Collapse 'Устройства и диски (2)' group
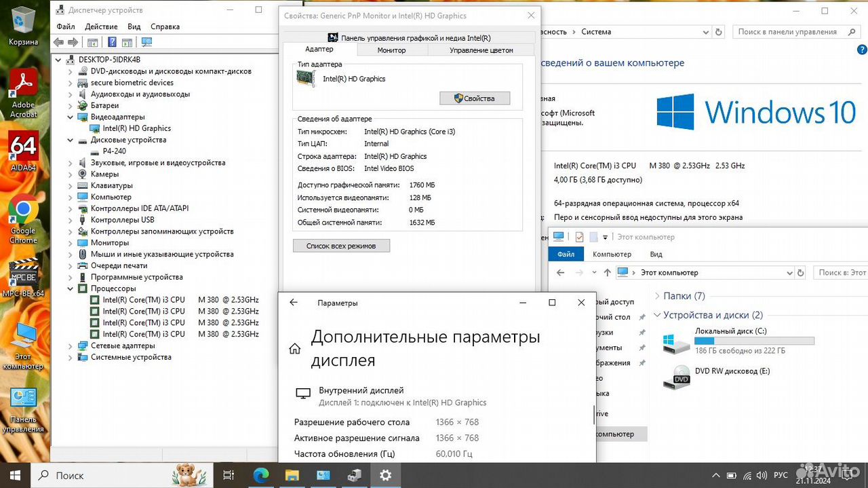This screenshot has height=488, width=868. [x=657, y=315]
